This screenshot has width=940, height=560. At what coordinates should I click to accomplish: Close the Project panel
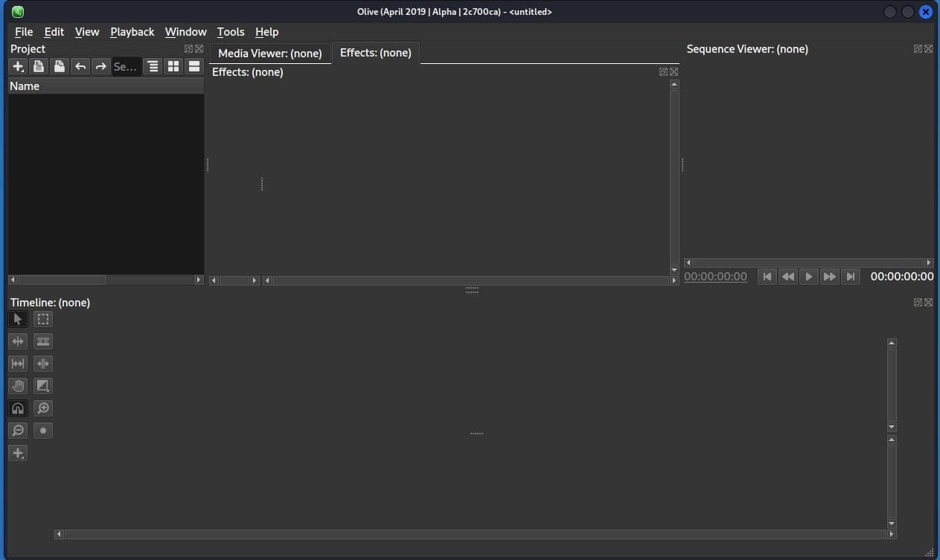coord(199,49)
